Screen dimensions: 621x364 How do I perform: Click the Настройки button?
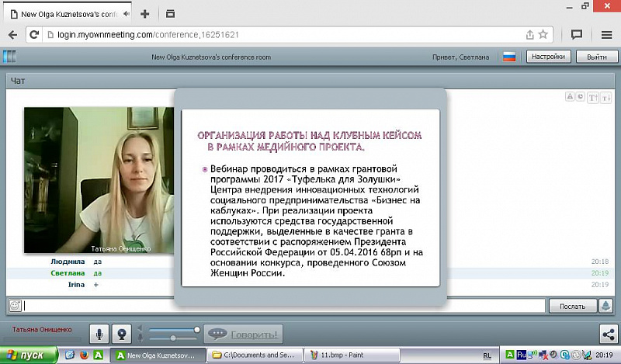(550, 57)
